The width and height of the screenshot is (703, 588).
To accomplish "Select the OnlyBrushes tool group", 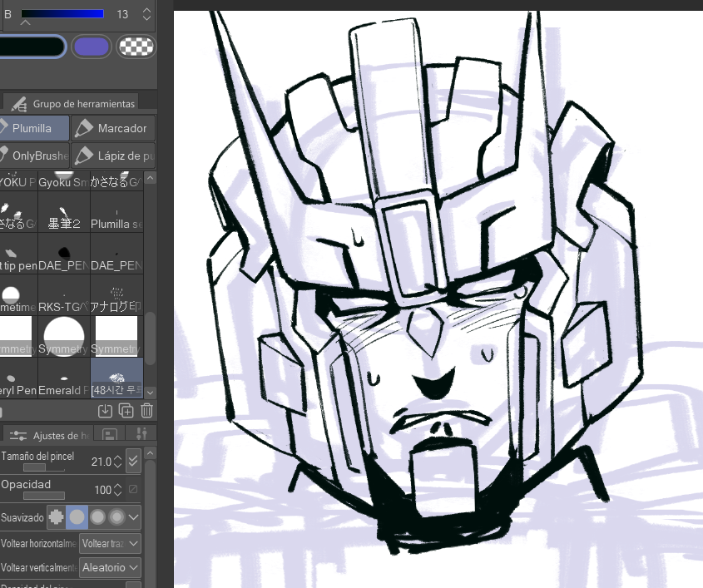I will click(x=34, y=156).
